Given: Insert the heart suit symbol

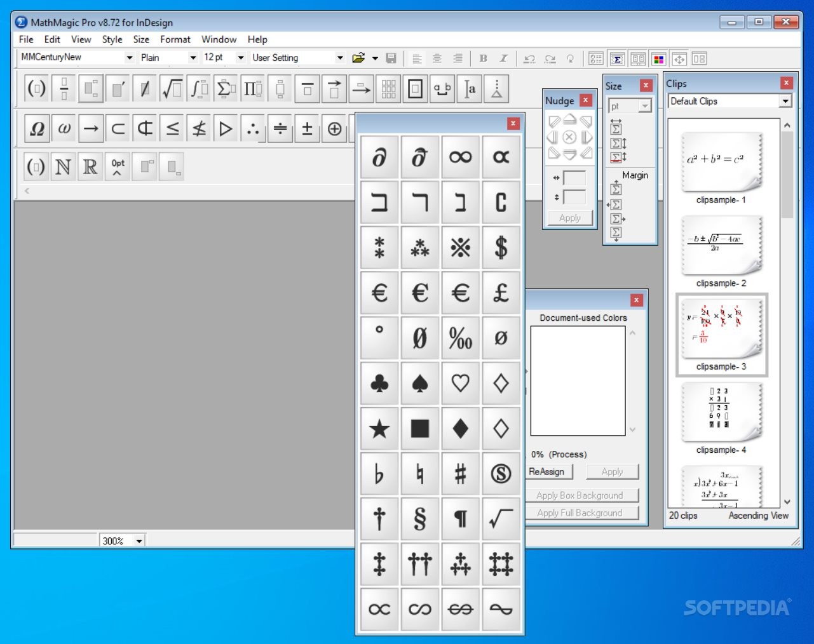Looking at the screenshot, I should pos(460,383).
